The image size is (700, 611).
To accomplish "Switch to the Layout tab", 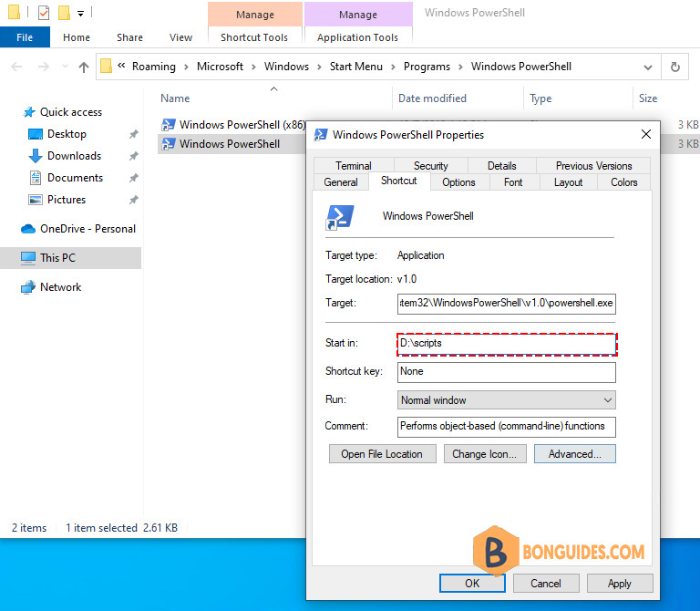I will [x=569, y=182].
